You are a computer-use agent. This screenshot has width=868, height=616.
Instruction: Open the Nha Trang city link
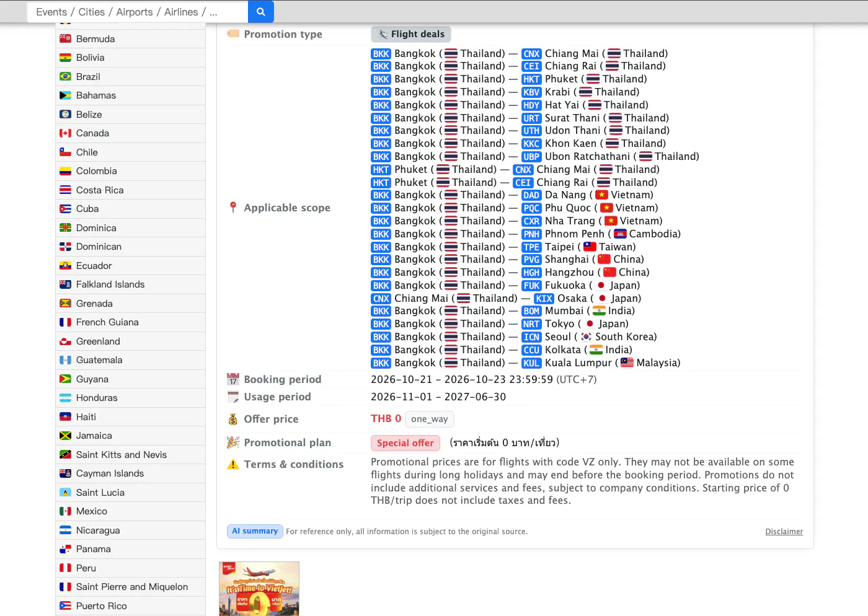click(570, 221)
